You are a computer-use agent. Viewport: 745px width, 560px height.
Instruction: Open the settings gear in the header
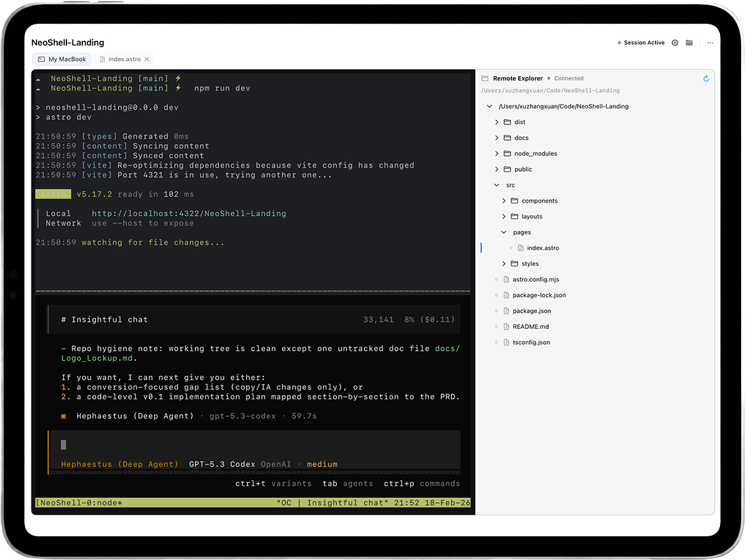pyautogui.click(x=675, y=42)
